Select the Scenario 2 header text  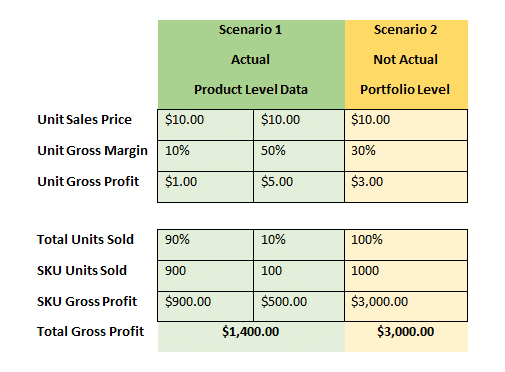click(405, 30)
